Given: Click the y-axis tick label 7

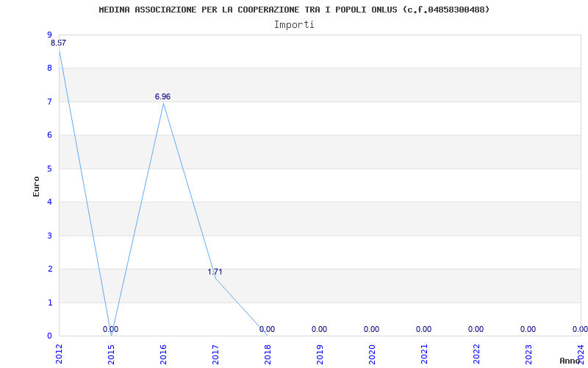Looking at the screenshot, I should pos(49,102).
